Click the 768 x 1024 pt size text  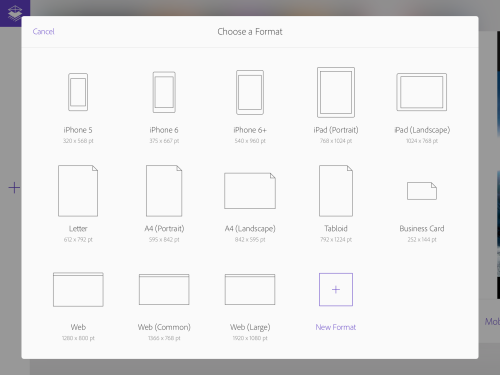pyautogui.click(x=336, y=141)
